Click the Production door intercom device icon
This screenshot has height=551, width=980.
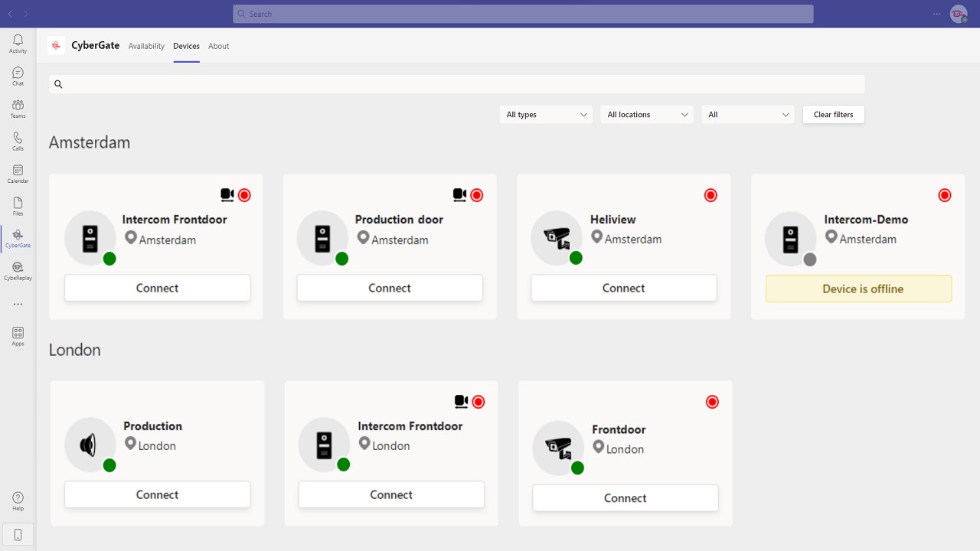(322, 237)
